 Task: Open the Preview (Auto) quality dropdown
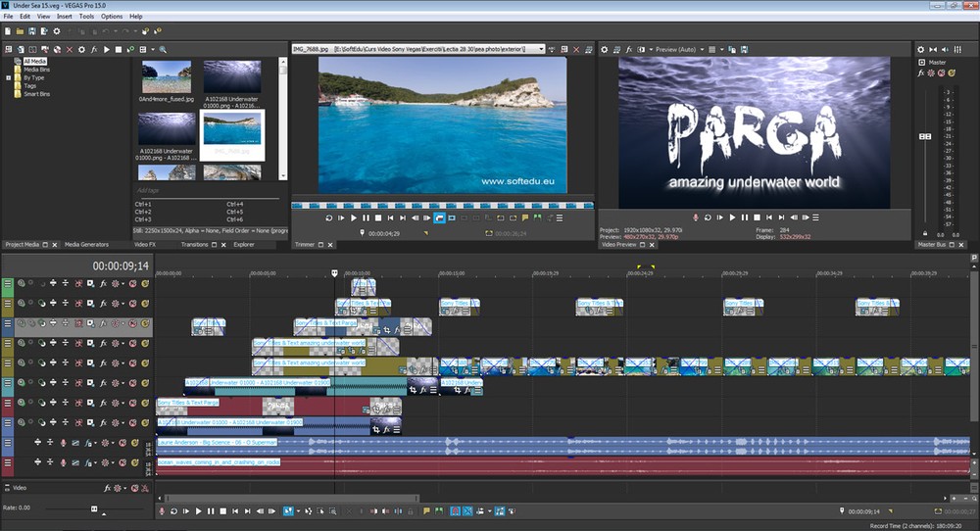point(702,49)
